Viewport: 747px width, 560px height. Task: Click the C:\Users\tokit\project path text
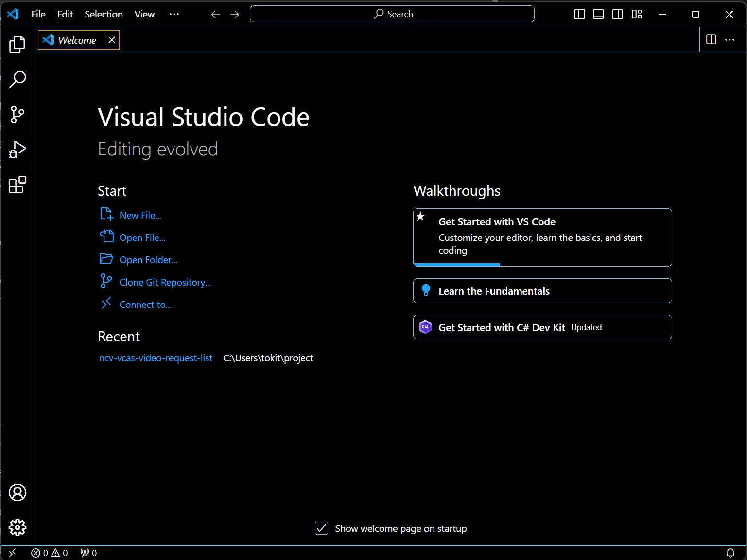[x=268, y=358]
